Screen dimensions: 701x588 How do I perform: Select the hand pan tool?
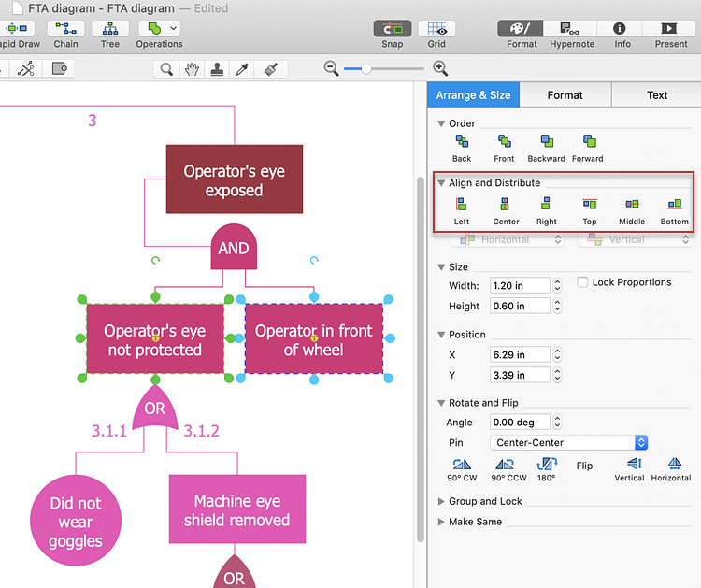192,68
